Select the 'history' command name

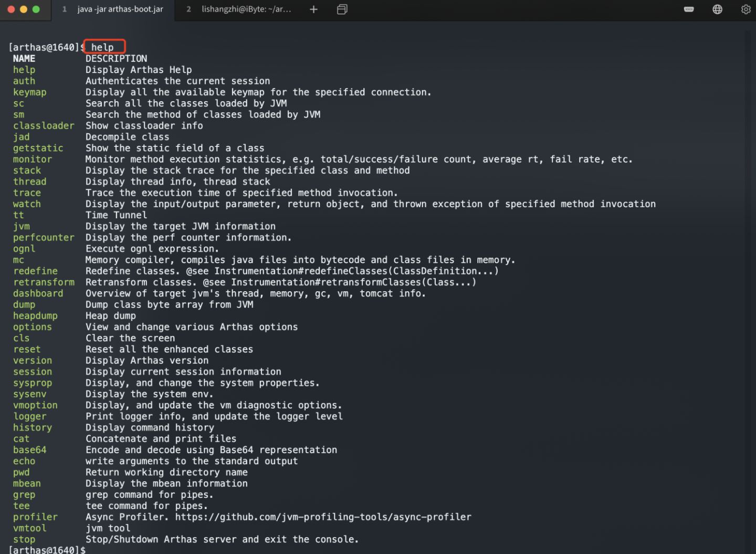(x=33, y=428)
